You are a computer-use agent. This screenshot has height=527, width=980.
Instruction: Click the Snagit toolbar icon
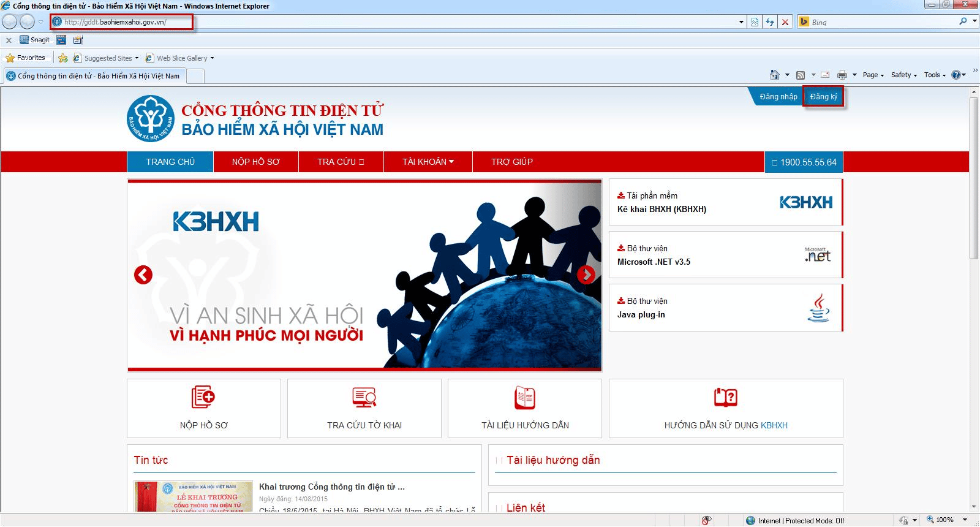[35, 40]
